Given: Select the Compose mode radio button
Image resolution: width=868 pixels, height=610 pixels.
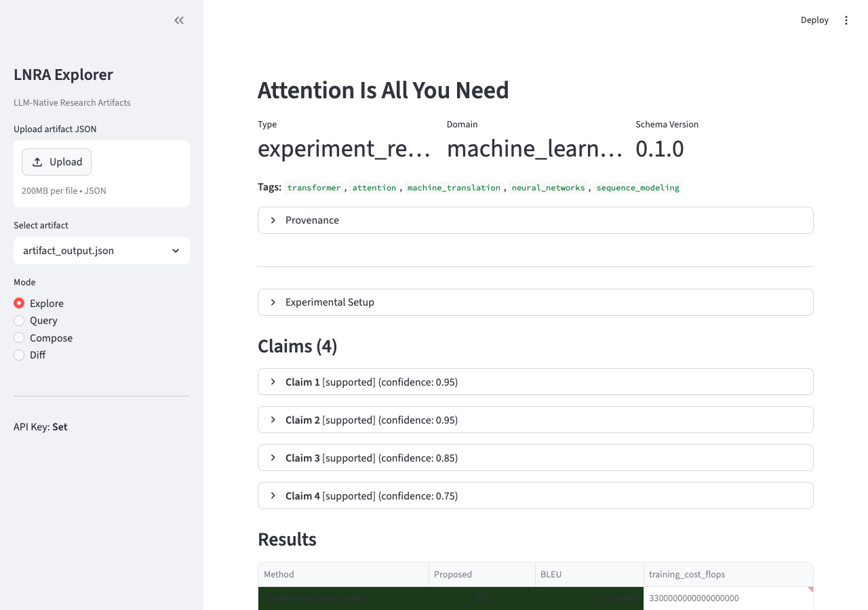Looking at the screenshot, I should pyautogui.click(x=19, y=338).
